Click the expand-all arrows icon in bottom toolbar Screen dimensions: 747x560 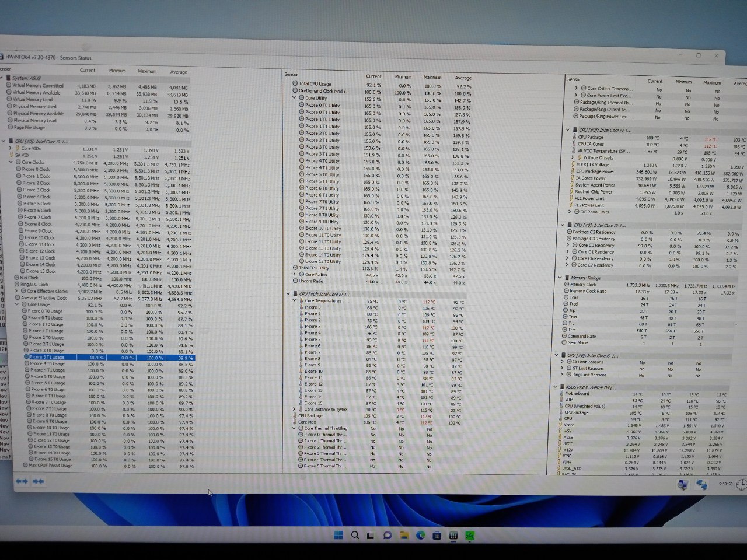(22, 481)
